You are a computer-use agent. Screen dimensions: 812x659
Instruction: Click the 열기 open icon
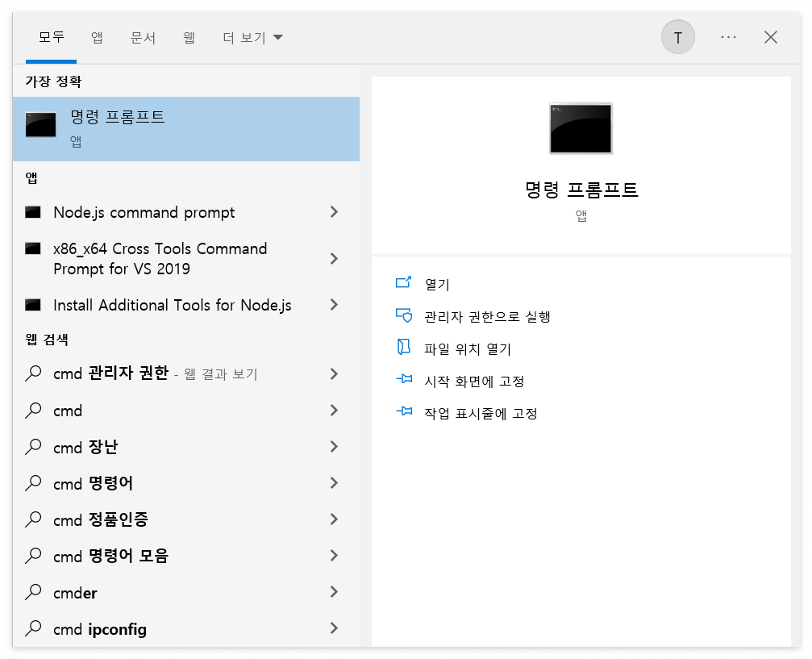[403, 282]
